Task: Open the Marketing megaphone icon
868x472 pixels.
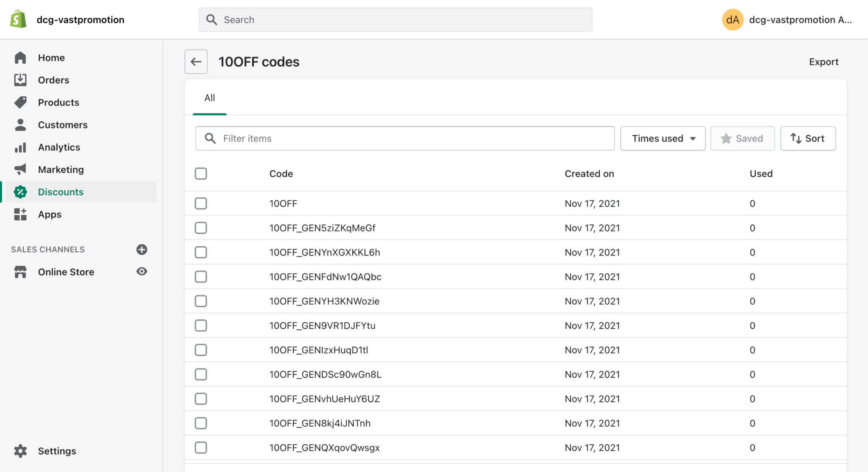Action: [20, 169]
